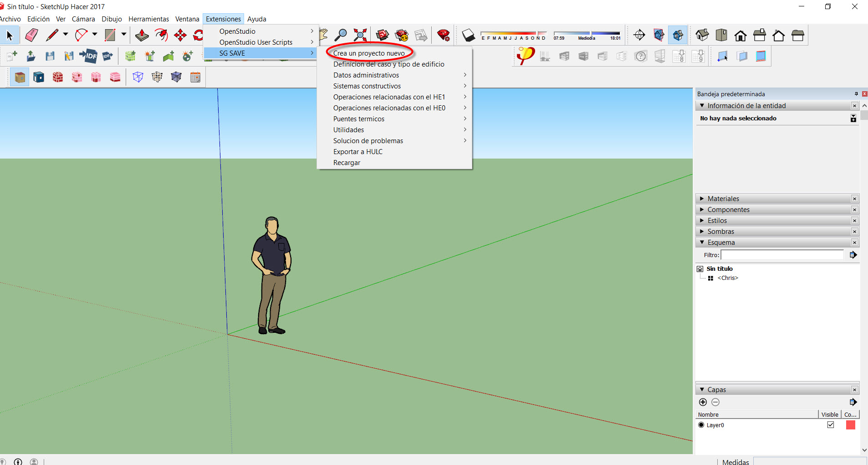Expand the Estilos panel
The height and width of the screenshot is (465, 868).
point(702,220)
